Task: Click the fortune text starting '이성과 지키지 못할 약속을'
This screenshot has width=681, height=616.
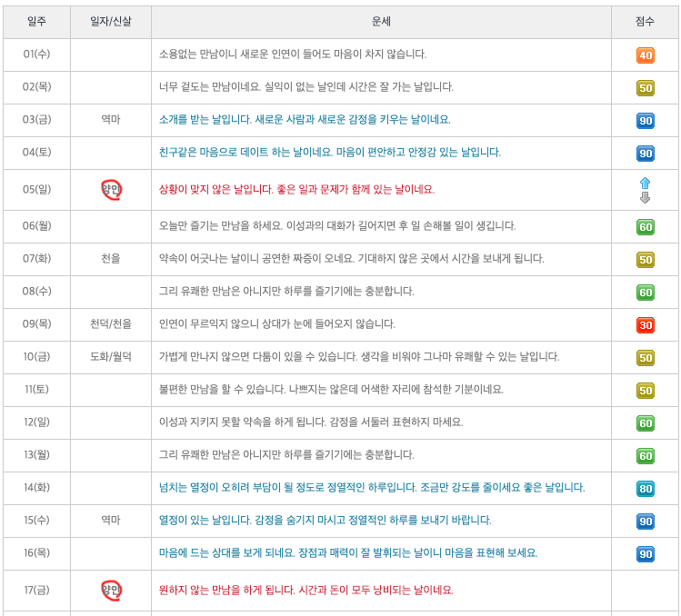Action: [311, 422]
